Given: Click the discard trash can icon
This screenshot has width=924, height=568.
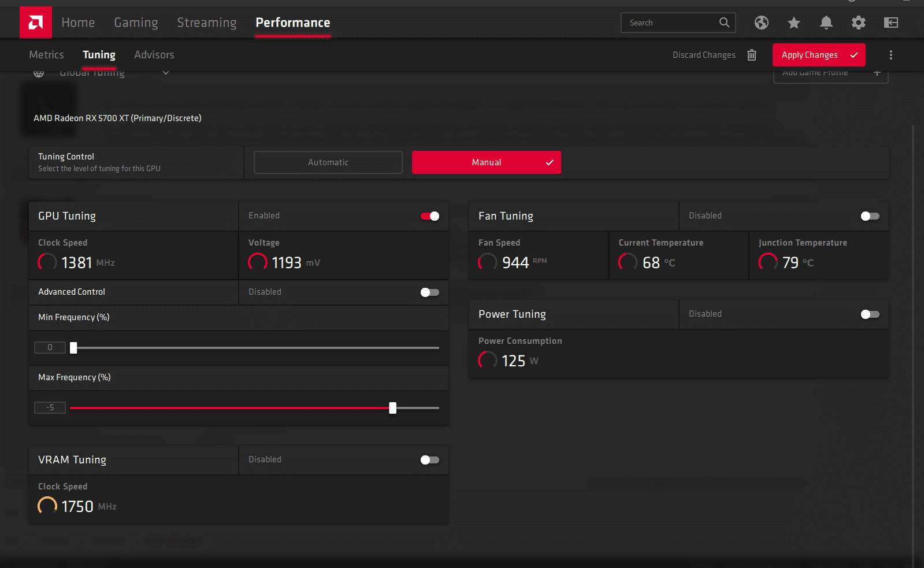Looking at the screenshot, I should pos(752,55).
